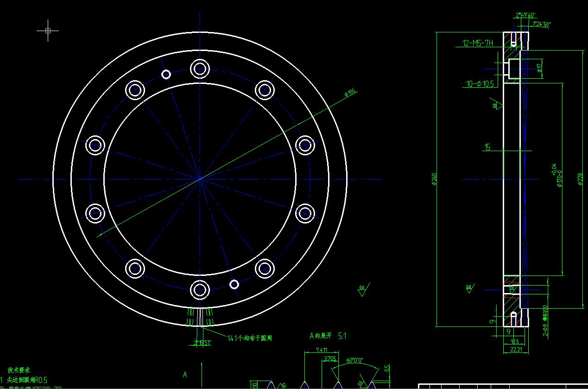This screenshot has height=389, width=588.
Task: Select the 尖边倒圆角R0.5 requirement line
Action: click(27, 380)
